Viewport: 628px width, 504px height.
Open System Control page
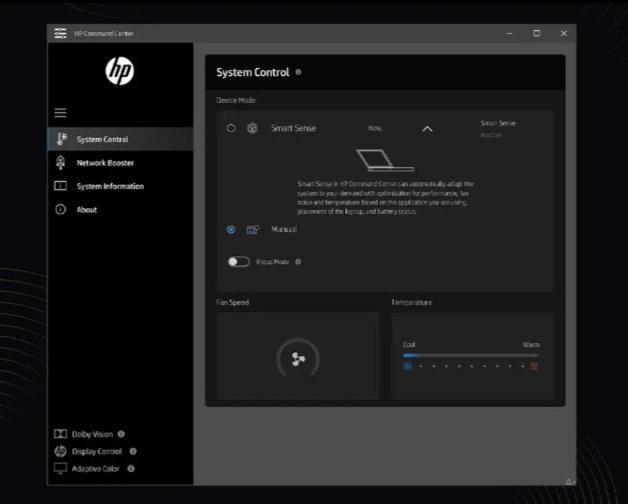[120, 139]
